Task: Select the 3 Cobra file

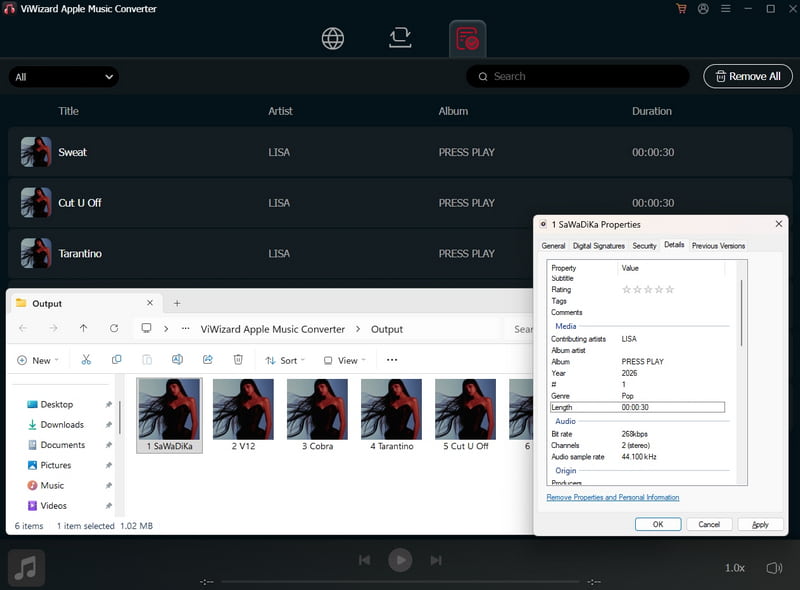Action: (x=317, y=415)
